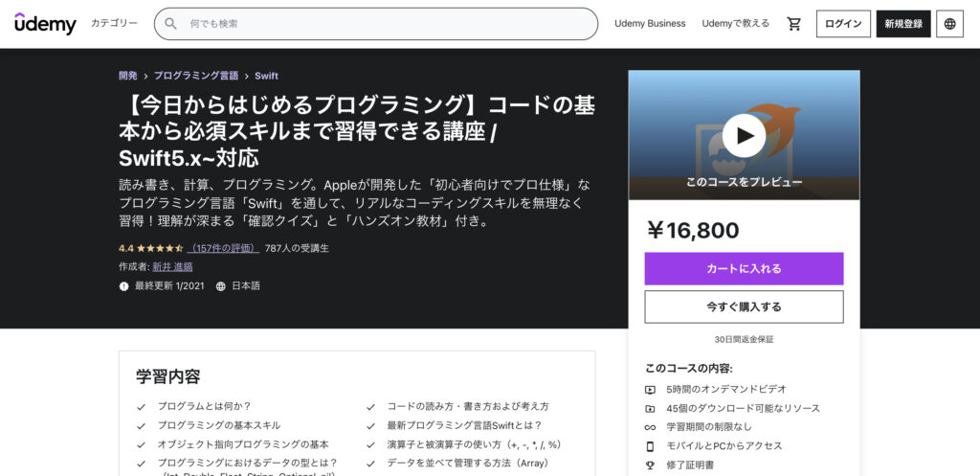The image size is (980, 476).
Task: Click the mobile access icon
Action: [x=650, y=446]
